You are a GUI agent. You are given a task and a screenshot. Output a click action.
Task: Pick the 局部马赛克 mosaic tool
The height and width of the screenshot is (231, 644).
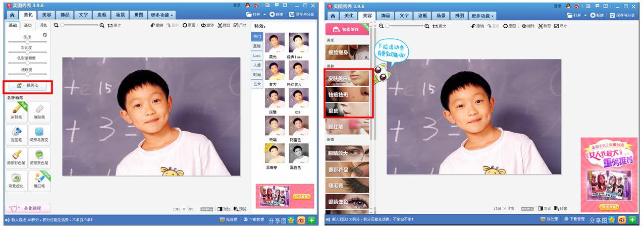39,134
